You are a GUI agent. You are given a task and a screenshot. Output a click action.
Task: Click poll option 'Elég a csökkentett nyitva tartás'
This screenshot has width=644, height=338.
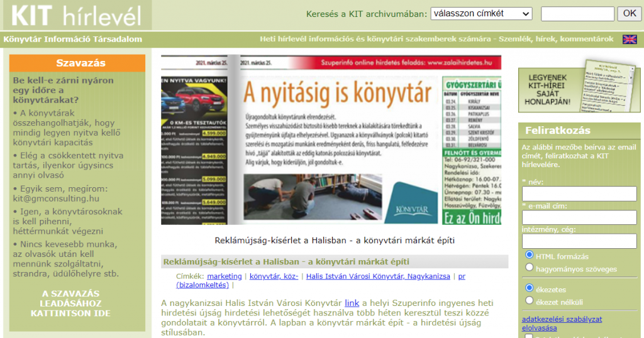pyautogui.click(x=68, y=165)
